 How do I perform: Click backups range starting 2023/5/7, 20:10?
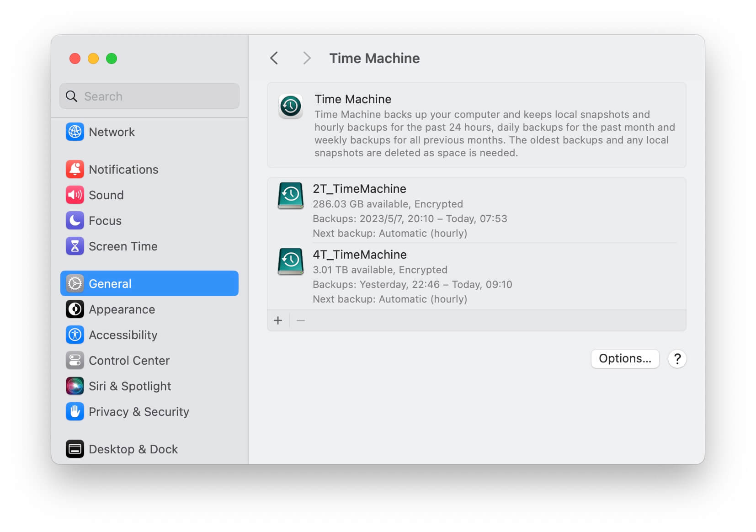(x=410, y=219)
